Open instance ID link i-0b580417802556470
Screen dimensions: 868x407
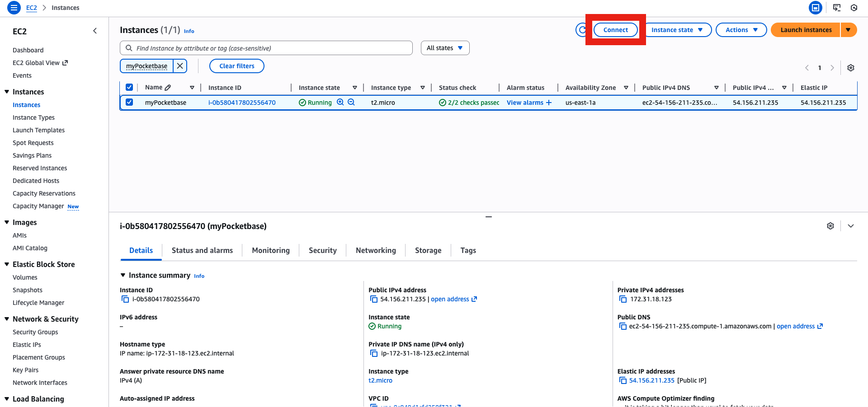point(241,102)
